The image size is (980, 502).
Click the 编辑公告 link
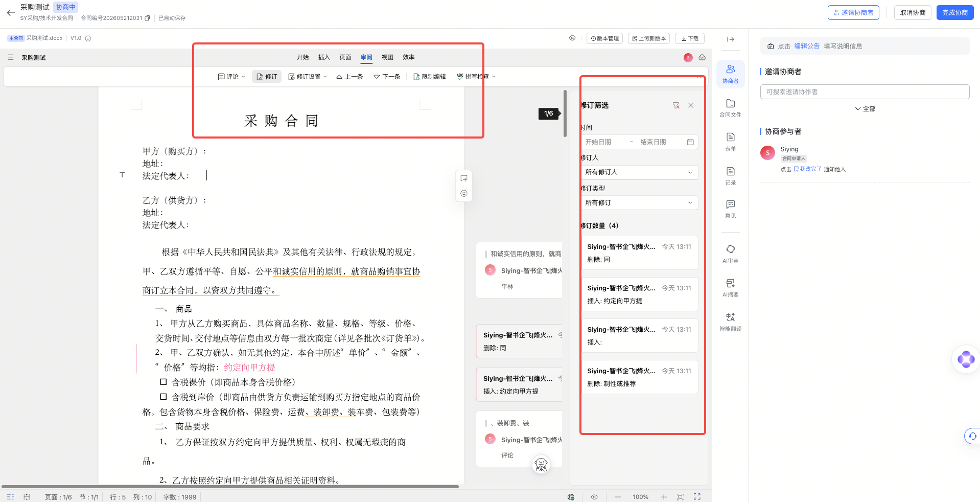pyautogui.click(x=807, y=46)
